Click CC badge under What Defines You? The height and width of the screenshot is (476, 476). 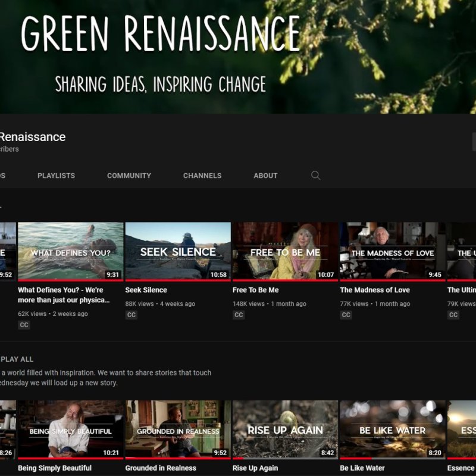24,325
